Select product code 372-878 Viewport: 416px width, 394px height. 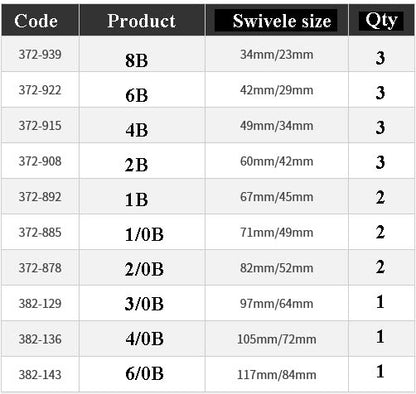40,268
